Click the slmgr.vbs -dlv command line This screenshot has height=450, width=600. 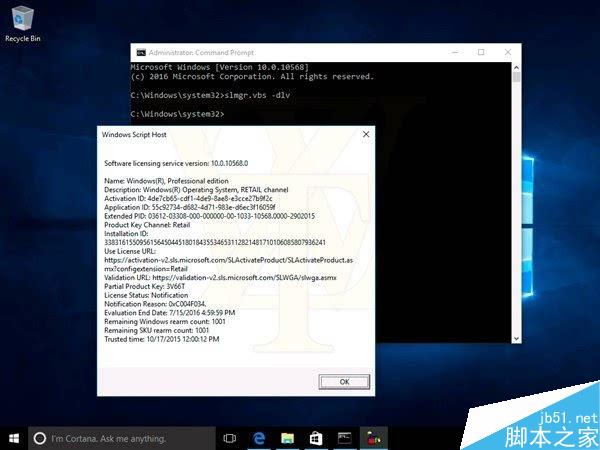pyautogui.click(x=210, y=95)
